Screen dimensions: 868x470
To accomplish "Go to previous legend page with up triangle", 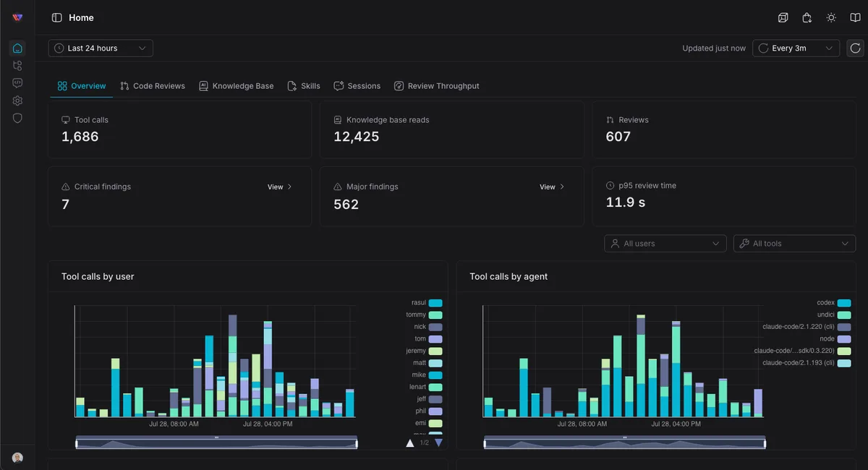I will pyautogui.click(x=410, y=443).
